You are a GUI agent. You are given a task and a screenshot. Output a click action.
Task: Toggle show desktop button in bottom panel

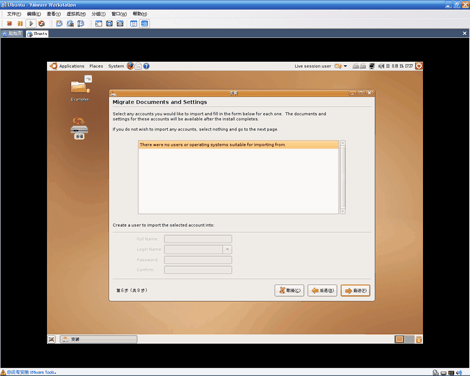point(52,339)
